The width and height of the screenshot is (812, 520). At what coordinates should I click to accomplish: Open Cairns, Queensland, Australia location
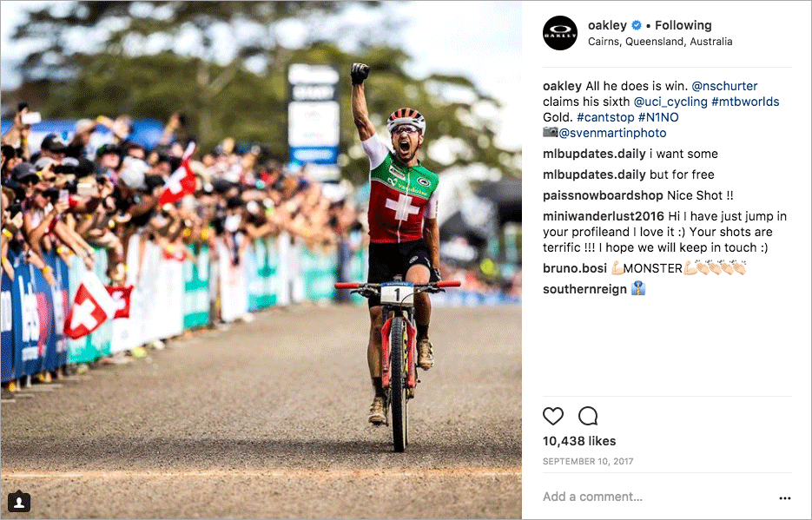coord(660,42)
